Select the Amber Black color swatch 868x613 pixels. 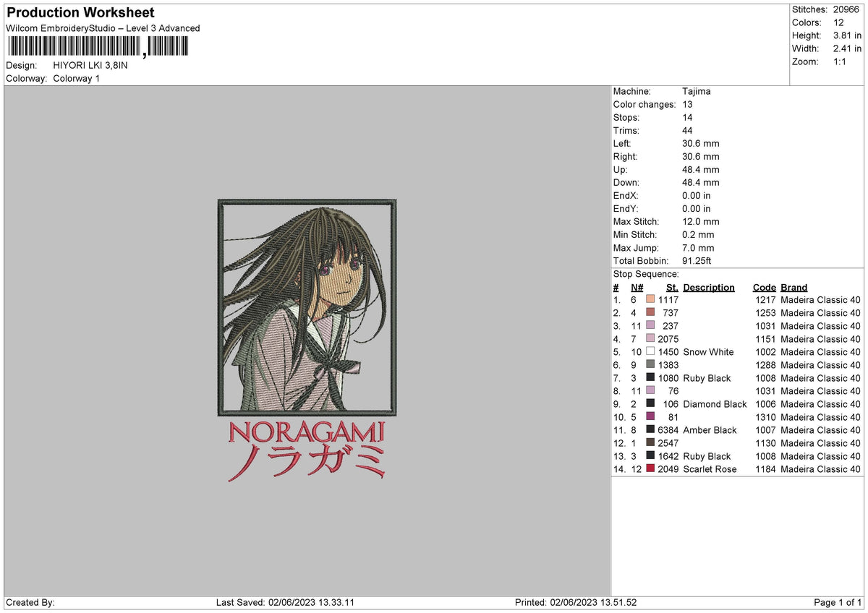click(650, 429)
